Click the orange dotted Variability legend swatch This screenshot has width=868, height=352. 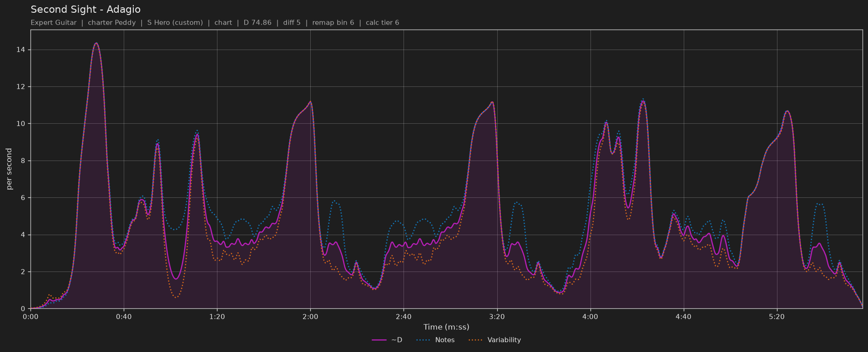(x=475, y=340)
